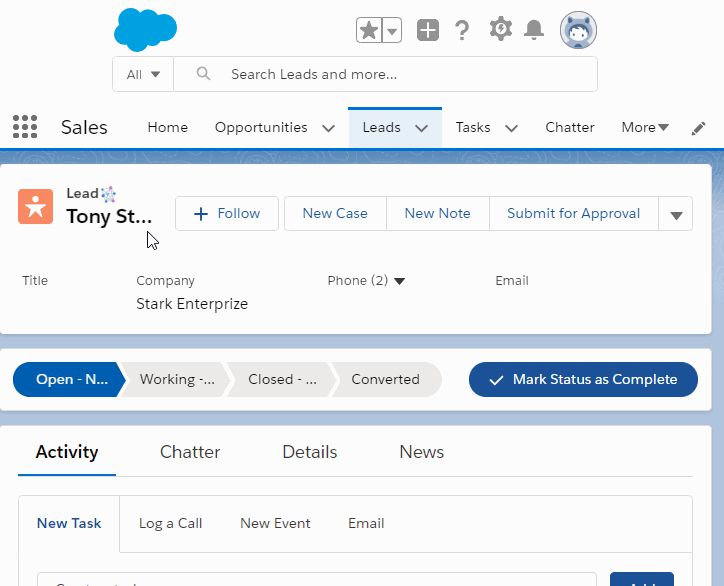This screenshot has height=586, width=724.
Task: Click the Stark Enterprize company value
Action: (x=192, y=304)
